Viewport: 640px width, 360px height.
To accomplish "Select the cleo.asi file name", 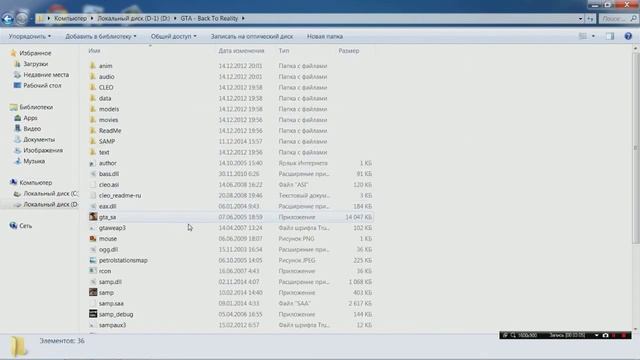I will click(109, 184).
